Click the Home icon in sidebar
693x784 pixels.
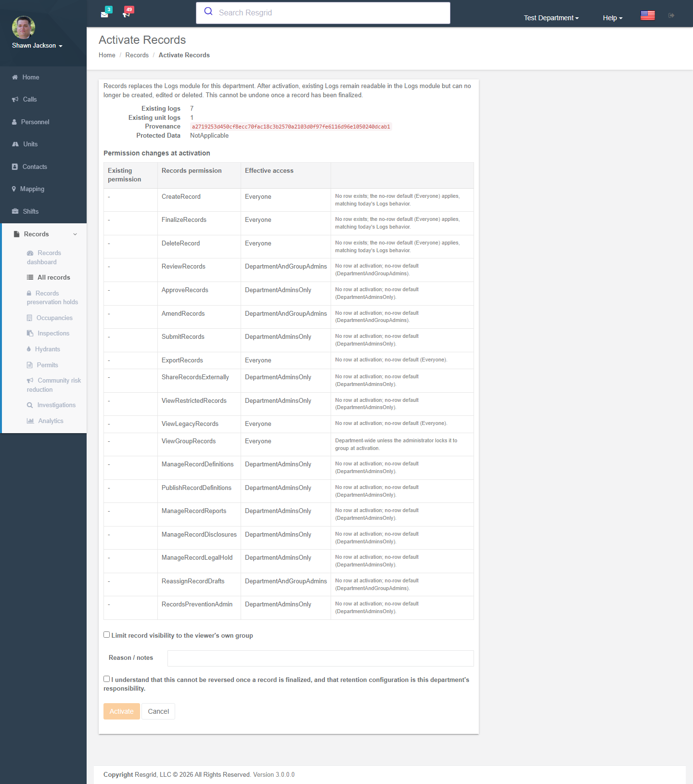pyautogui.click(x=15, y=77)
